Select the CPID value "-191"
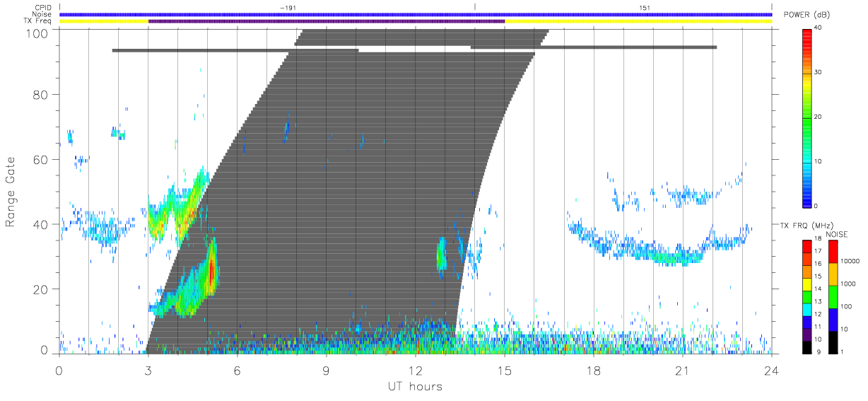Image resolution: width=868 pixels, height=401 pixels. pos(288,8)
